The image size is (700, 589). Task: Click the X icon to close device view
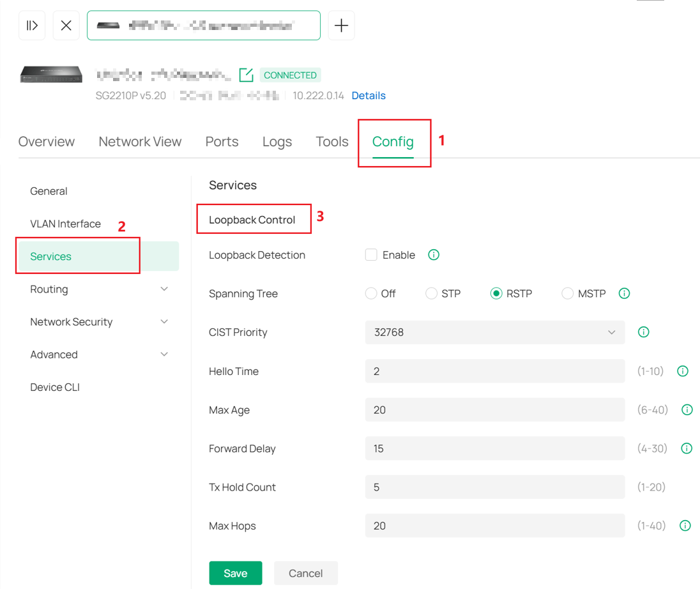pyautogui.click(x=66, y=25)
